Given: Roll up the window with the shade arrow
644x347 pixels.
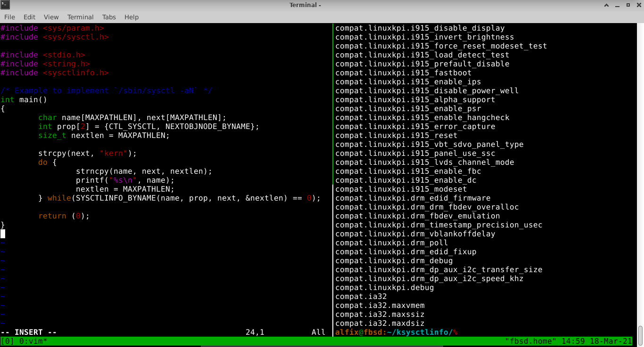Looking at the screenshot, I should pos(606,5).
